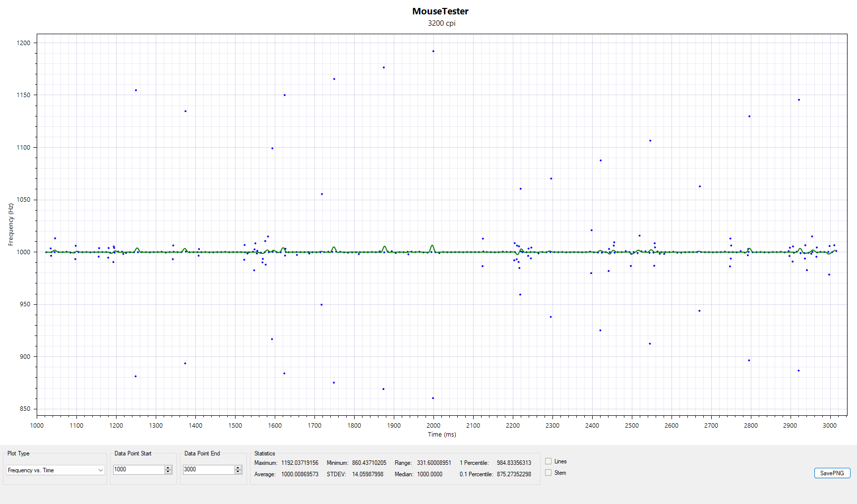Click the 2000 label on time axis
Screen dimensions: 857x504
tap(433, 426)
